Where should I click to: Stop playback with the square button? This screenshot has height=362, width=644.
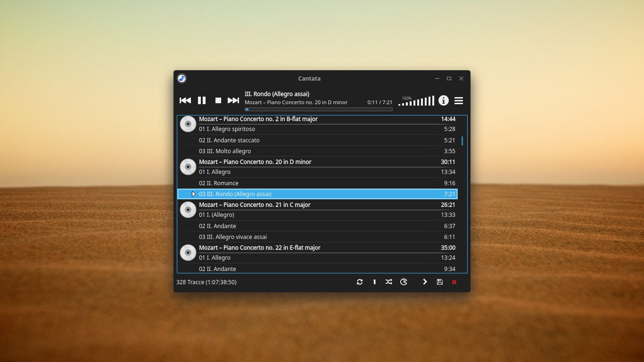218,100
